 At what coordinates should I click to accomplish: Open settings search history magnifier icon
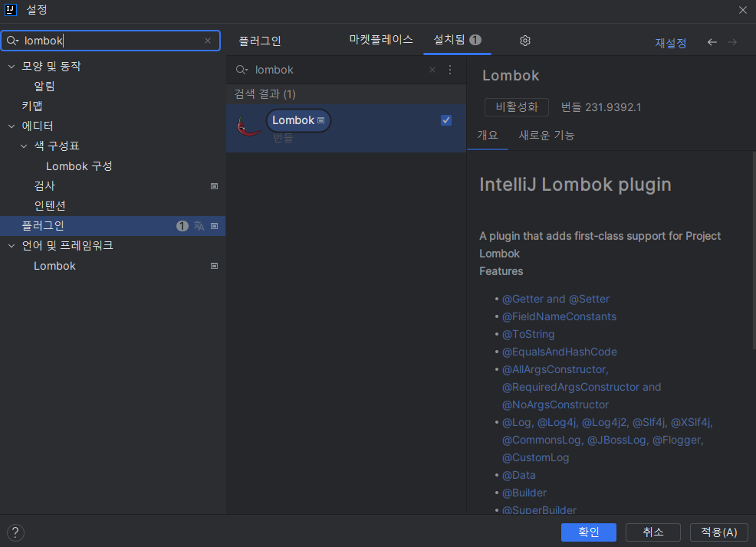click(12, 41)
